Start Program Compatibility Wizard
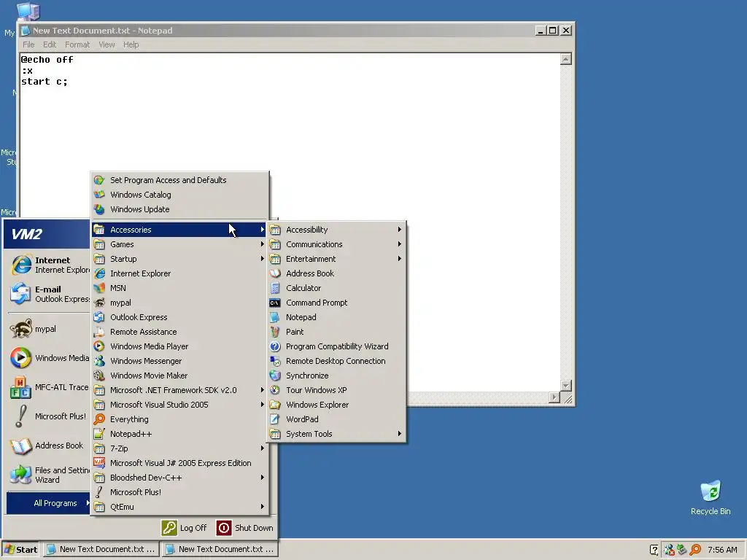Screen dimensions: 747x560 337,346
